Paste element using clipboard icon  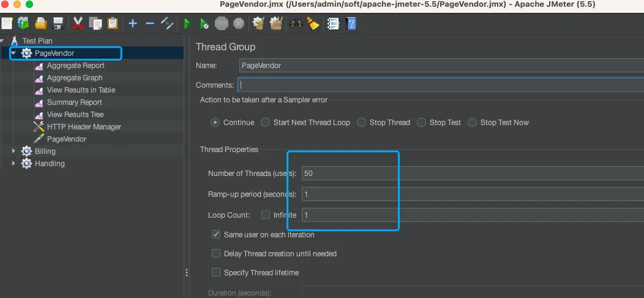click(x=113, y=23)
